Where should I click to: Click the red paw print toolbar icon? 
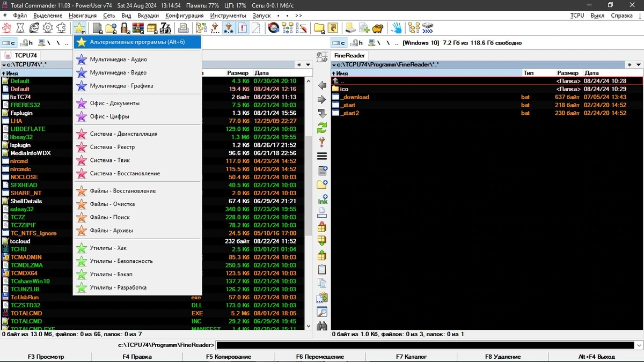coord(6,27)
